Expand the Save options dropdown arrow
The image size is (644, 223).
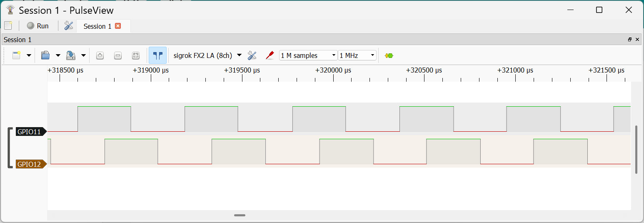click(83, 55)
